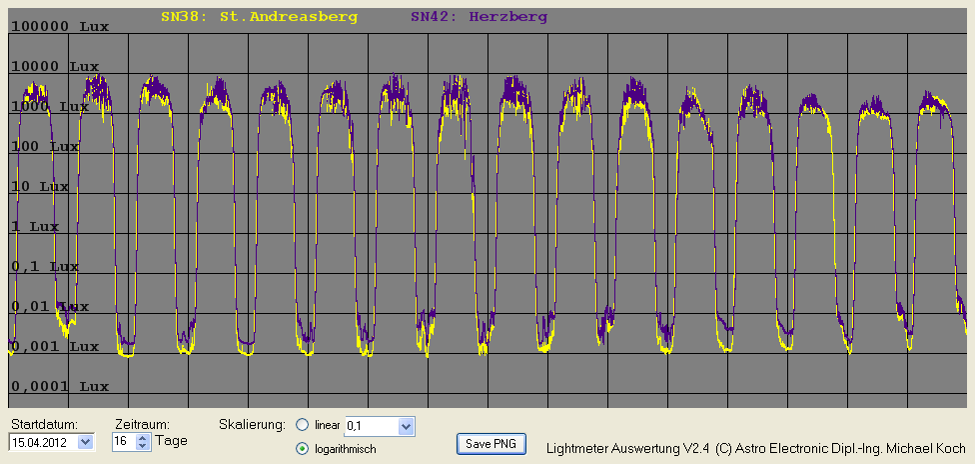This screenshot has height=476, width=980.
Task: Click the 0,0001 Lux axis label
Action: (60, 387)
